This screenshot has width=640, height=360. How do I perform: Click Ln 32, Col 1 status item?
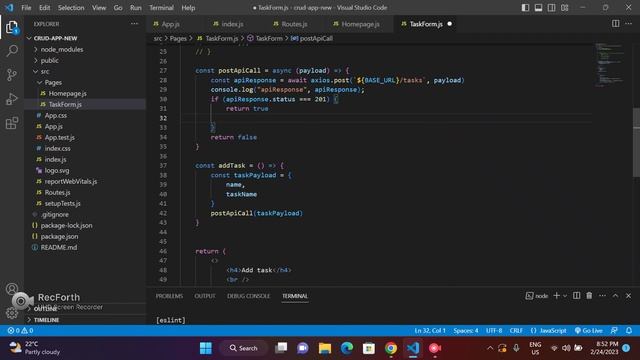[430, 331]
